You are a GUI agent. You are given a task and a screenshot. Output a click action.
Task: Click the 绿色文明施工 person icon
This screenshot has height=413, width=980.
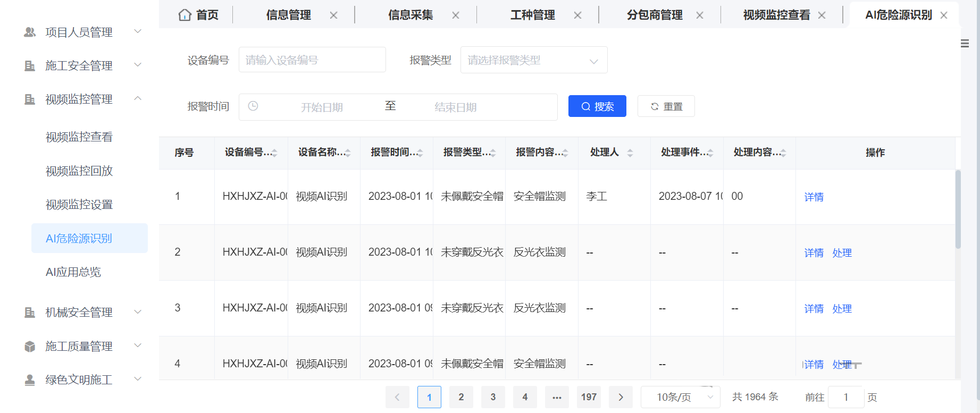pos(30,380)
